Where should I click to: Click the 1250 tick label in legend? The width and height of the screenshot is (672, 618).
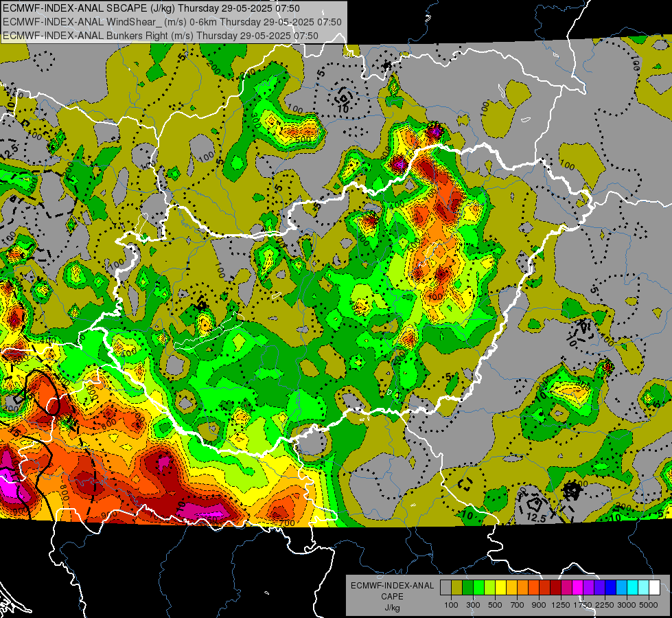[561, 605]
